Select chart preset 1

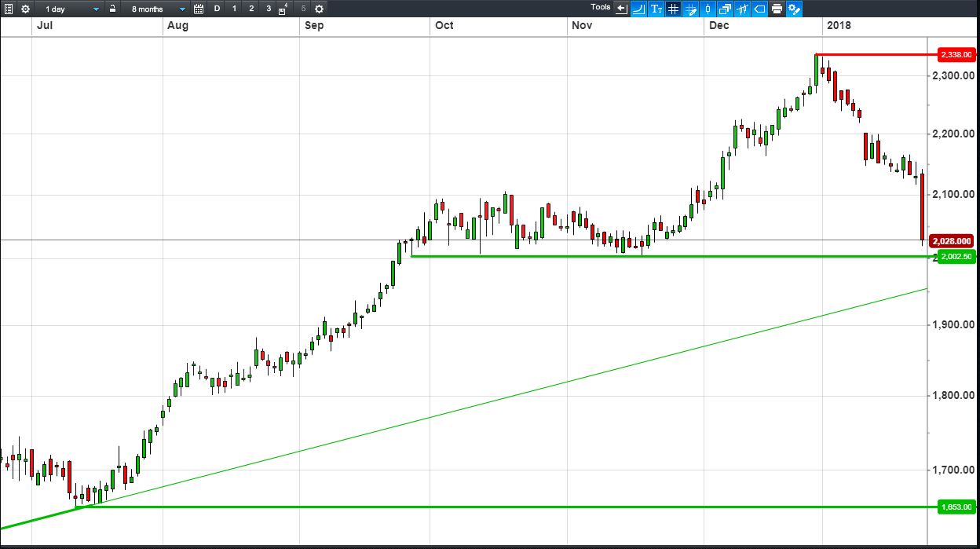point(234,9)
